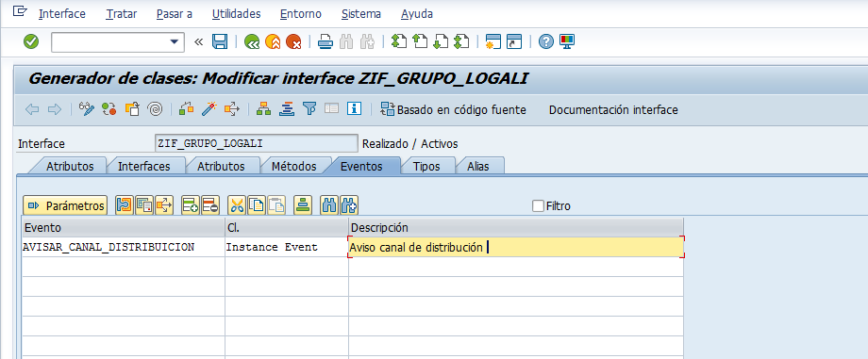Open the customize local layout monitor icon
868x359 pixels.
pos(567,41)
